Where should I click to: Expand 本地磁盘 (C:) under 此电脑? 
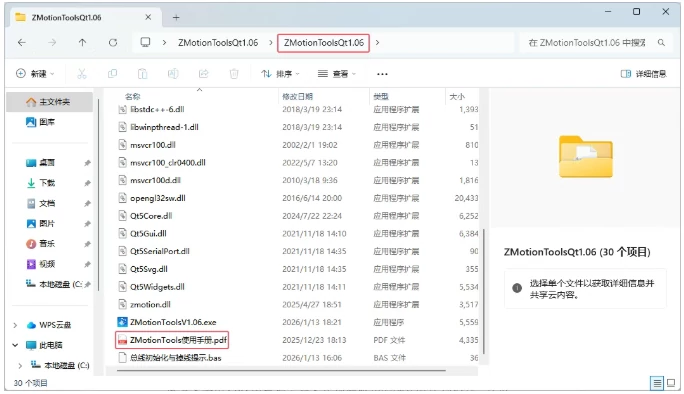pos(20,365)
